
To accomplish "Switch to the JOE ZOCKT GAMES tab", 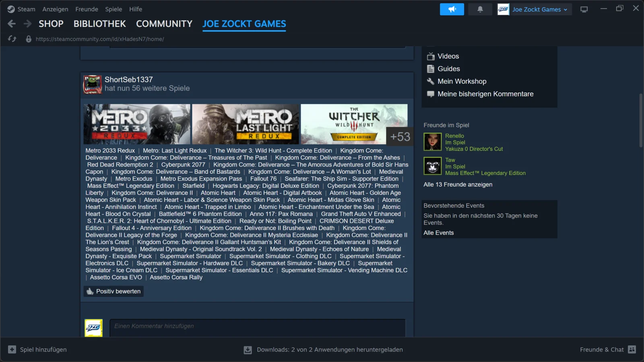I will tap(244, 24).
